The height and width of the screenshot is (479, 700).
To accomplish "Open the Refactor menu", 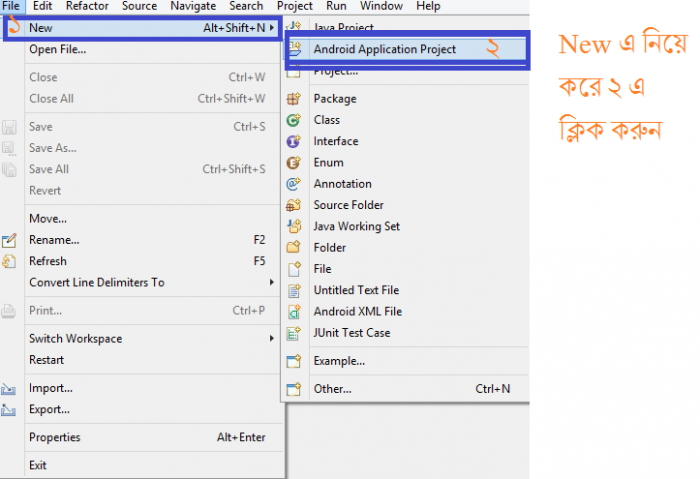I will (x=87, y=6).
